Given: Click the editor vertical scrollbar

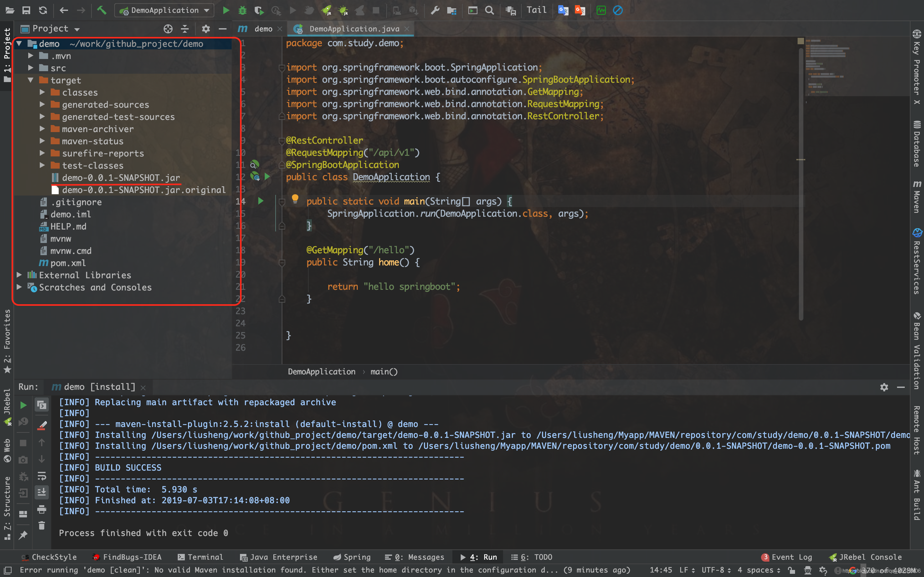Looking at the screenshot, I should tap(801, 183).
